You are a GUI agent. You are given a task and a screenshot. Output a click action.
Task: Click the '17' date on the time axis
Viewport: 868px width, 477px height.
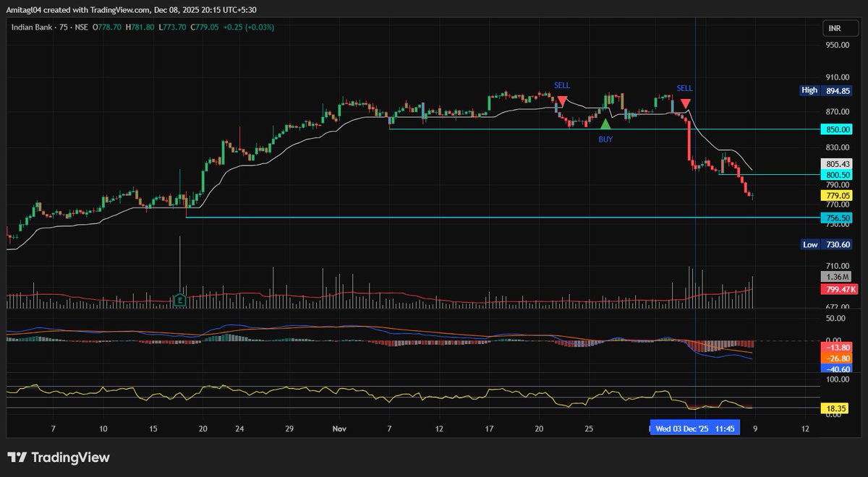click(490, 429)
